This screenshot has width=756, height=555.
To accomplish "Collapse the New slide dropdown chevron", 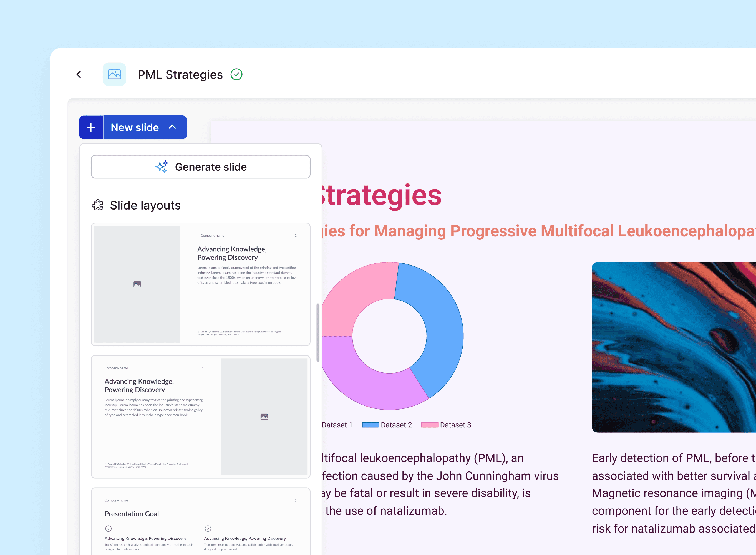I will tap(172, 127).
